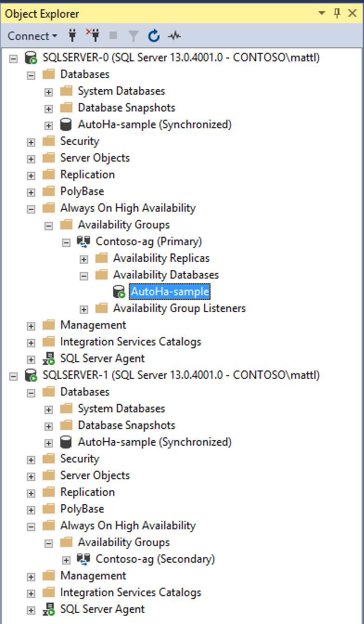
Task: Open the Object Explorer window options dropdown
Action: 322,13
